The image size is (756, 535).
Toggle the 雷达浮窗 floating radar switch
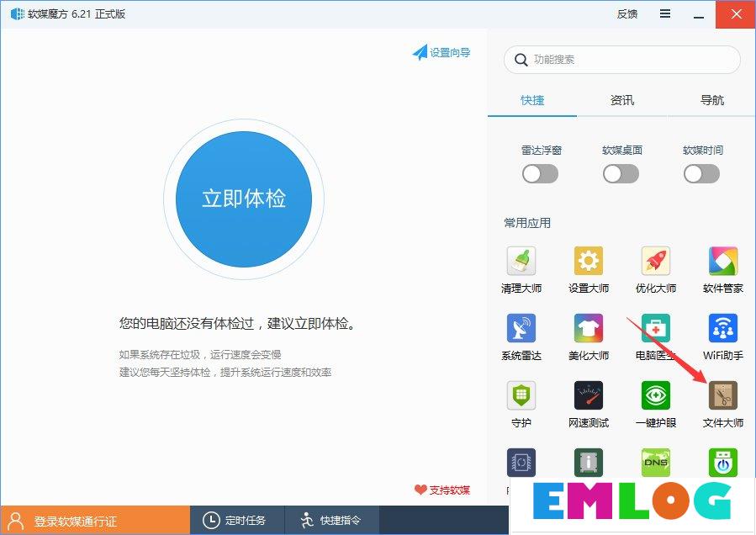click(x=540, y=173)
